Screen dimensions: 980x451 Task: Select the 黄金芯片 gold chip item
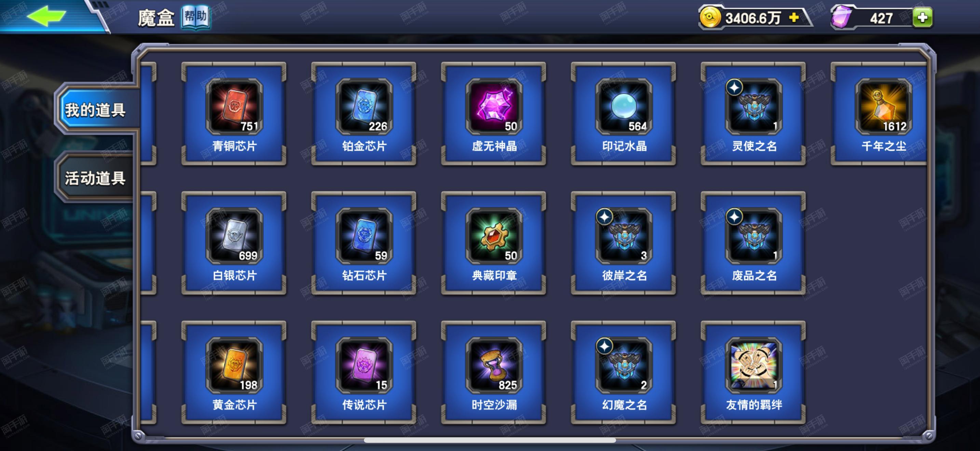[x=234, y=372]
